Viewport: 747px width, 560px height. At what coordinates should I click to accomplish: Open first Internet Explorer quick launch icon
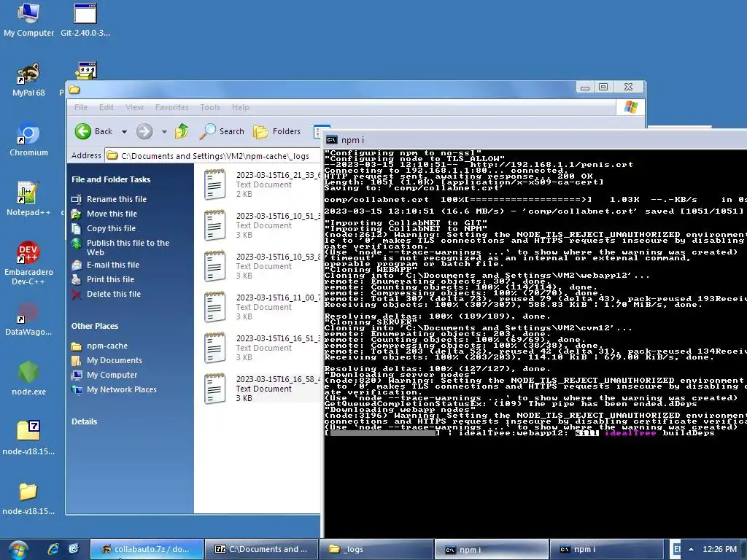tap(53, 549)
